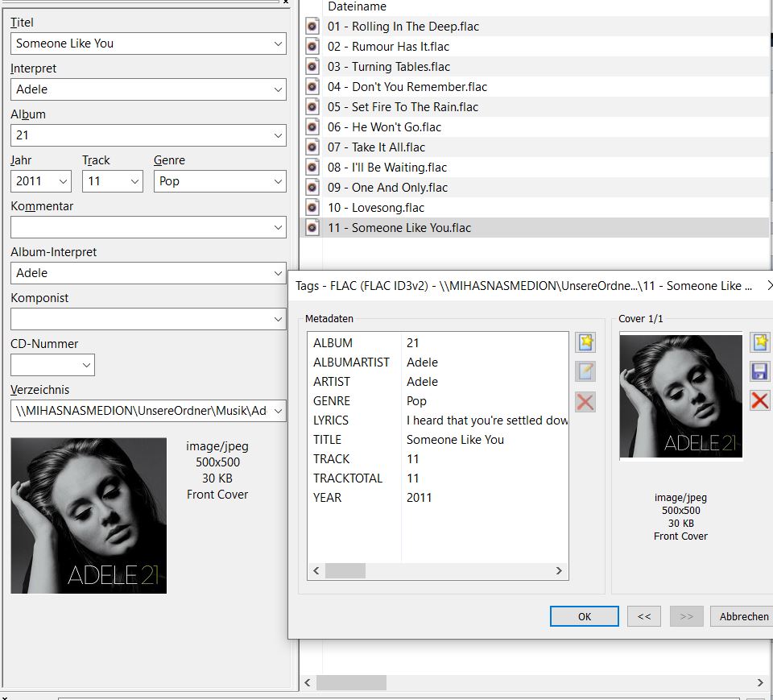Click the Abbrechen button
The height and width of the screenshot is (700, 773).
(x=742, y=616)
